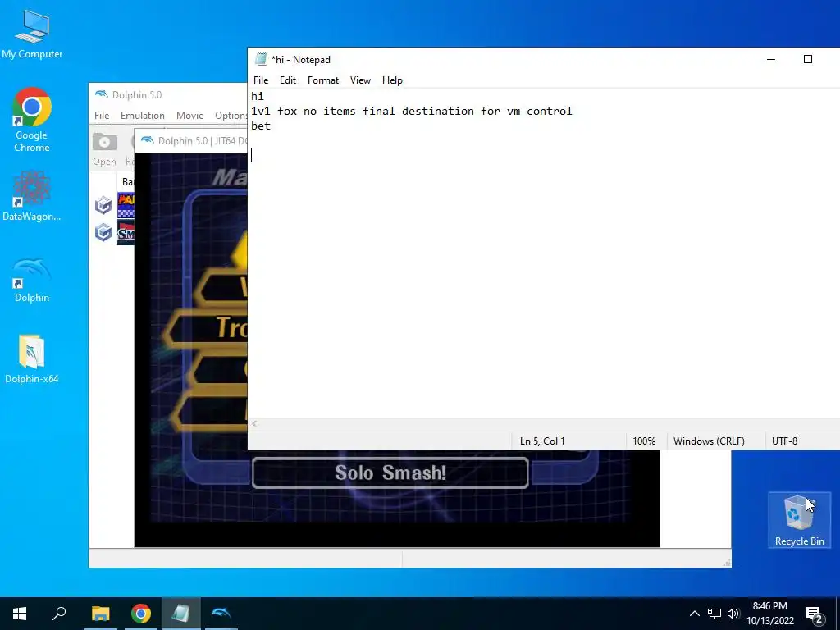Screen dimensions: 840x630
Task: Open Dolphin File menu
Action: coord(102,115)
